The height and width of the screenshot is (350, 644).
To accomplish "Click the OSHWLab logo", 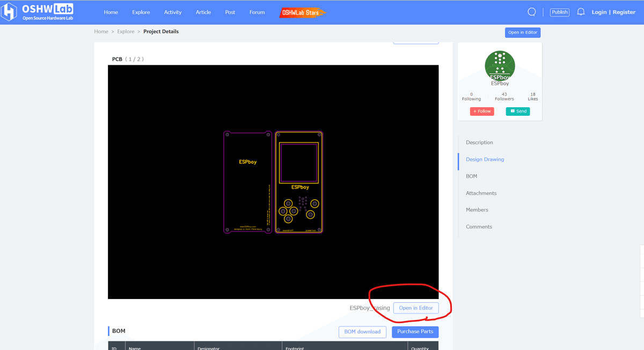I will pos(38,12).
